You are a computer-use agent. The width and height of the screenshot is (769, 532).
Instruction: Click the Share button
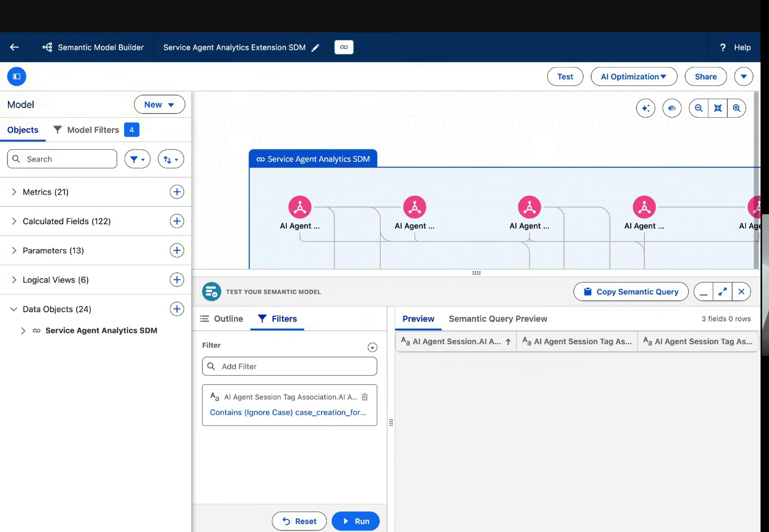click(x=706, y=77)
